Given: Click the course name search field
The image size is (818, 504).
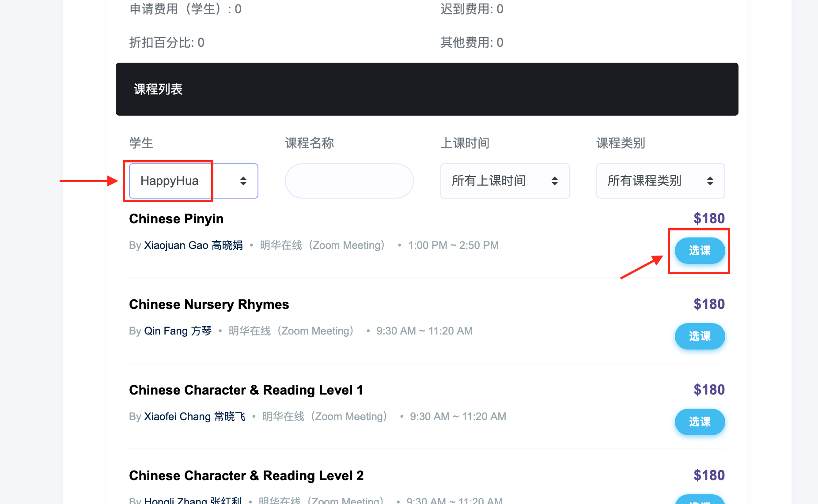Looking at the screenshot, I should coord(349,181).
